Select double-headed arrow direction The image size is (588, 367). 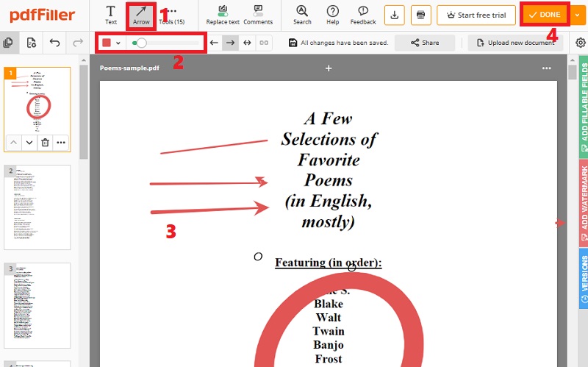click(x=247, y=43)
